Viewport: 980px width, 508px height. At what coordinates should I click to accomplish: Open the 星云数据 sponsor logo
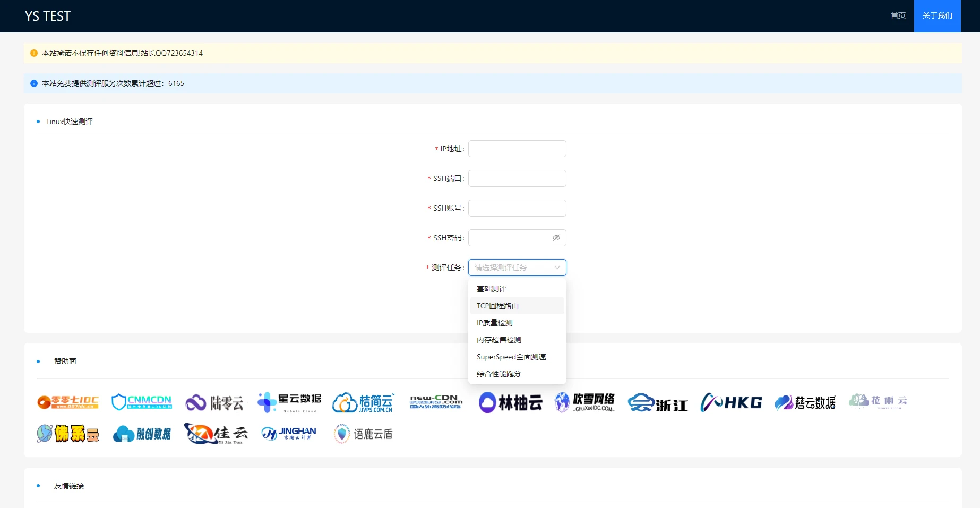click(289, 402)
